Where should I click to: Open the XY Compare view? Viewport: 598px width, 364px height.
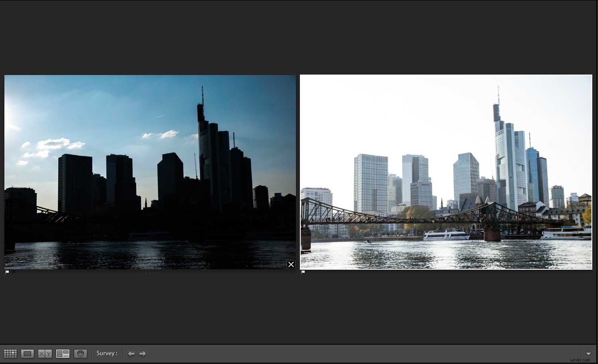click(44, 353)
